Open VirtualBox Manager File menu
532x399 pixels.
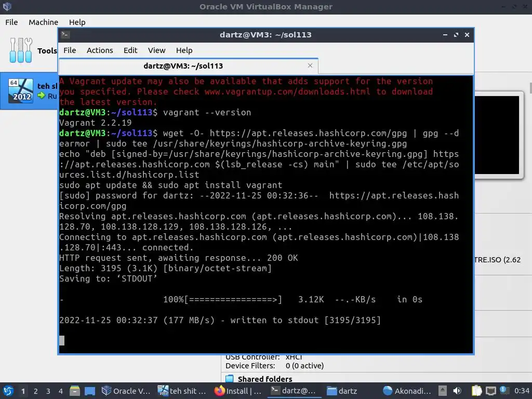point(11,22)
